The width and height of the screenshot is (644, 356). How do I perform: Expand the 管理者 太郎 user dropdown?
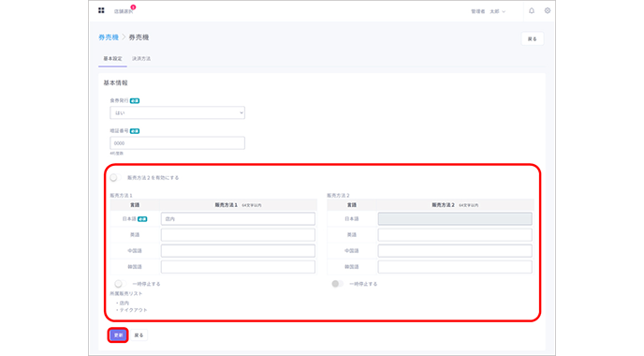tap(488, 11)
